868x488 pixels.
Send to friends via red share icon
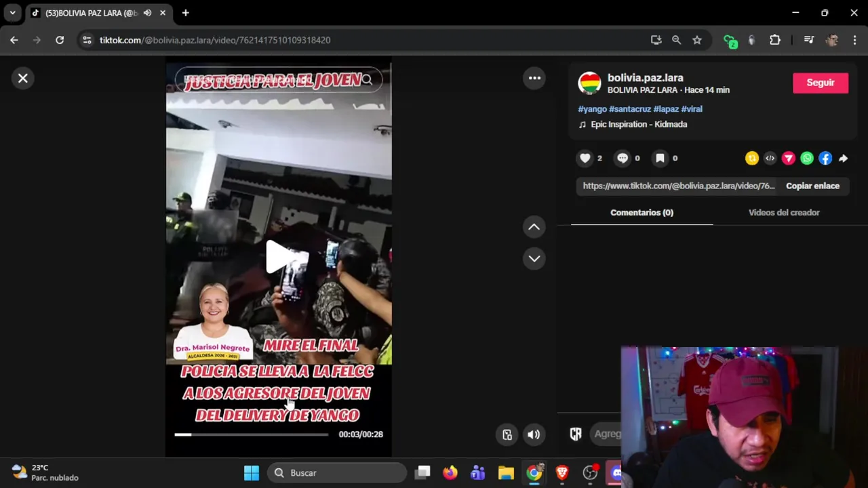coord(788,158)
